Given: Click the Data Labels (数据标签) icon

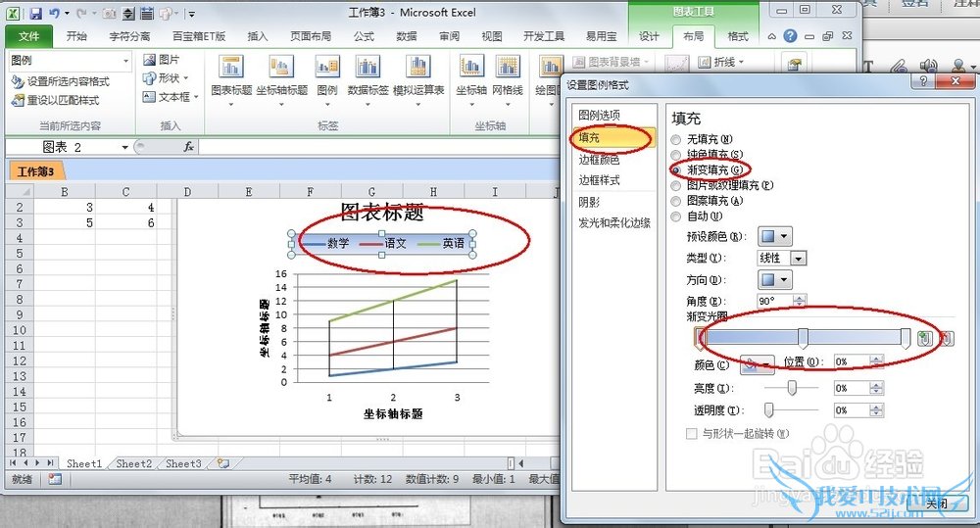Looking at the screenshot, I should pyautogui.click(x=367, y=67).
